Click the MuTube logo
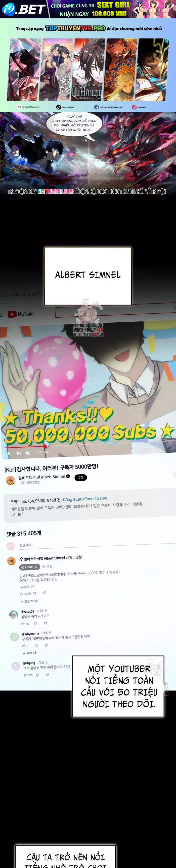The width and height of the screenshot is (176, 868). pos(21,314)
